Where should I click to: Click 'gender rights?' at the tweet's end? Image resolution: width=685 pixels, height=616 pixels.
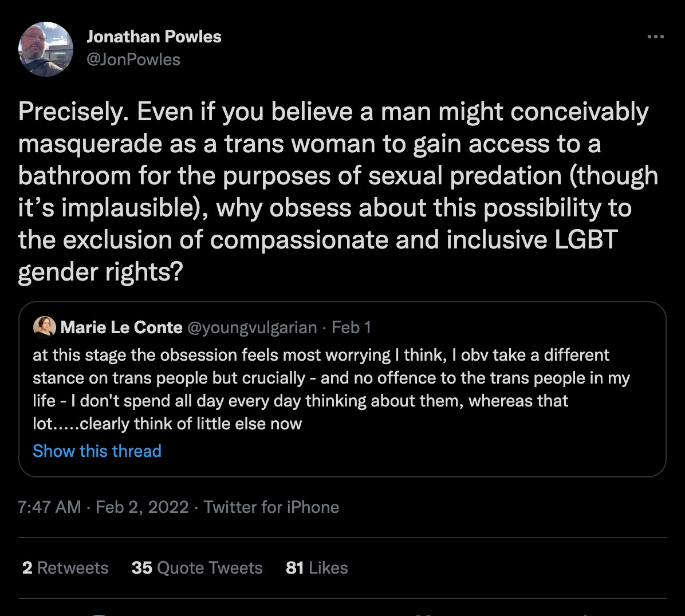click(100, 273)
